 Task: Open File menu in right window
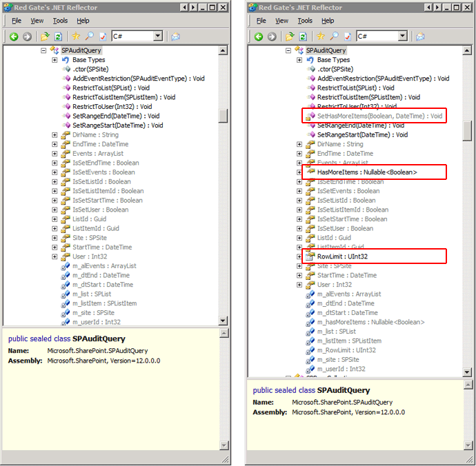pyautogui.click(x=261, y=21)
